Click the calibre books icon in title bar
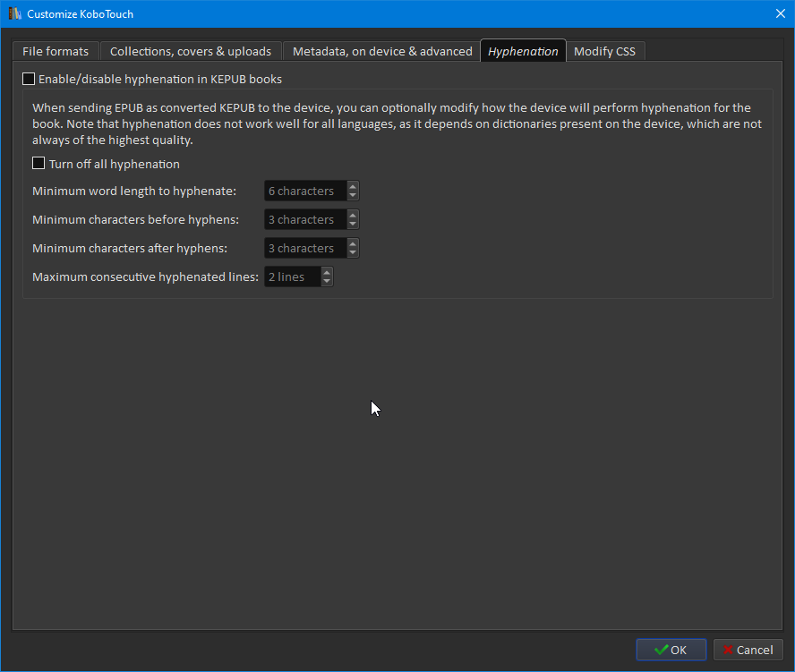This screenshot has height=672, width=795. 14,13
